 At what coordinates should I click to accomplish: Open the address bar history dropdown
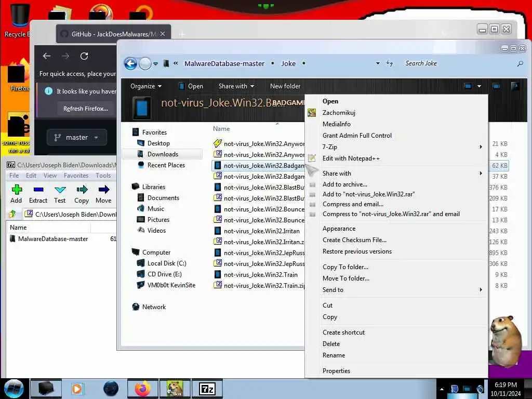coord(378,63)
